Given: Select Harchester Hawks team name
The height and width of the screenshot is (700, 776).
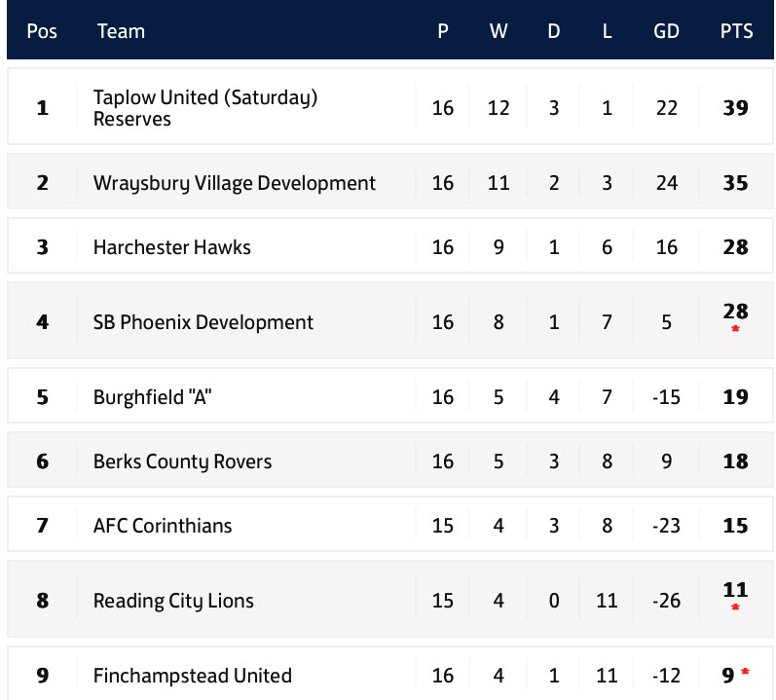Looking at the screenshot, I should [x=171, y=247].
